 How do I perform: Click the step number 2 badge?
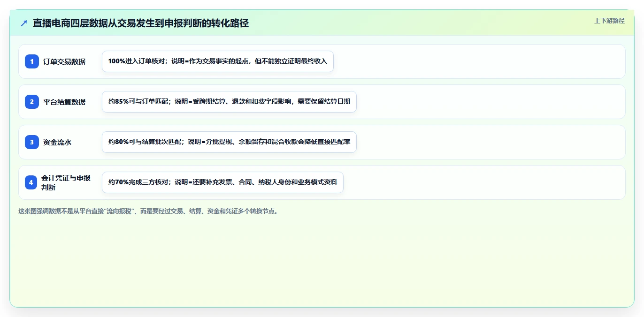[32, 102]
